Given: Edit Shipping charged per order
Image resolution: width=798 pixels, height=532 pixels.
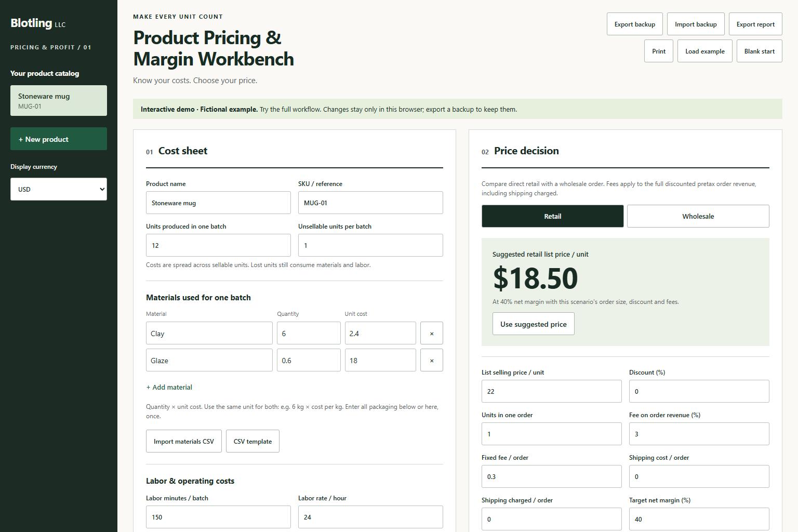Looking at the screenshot, I should [552, 519].
